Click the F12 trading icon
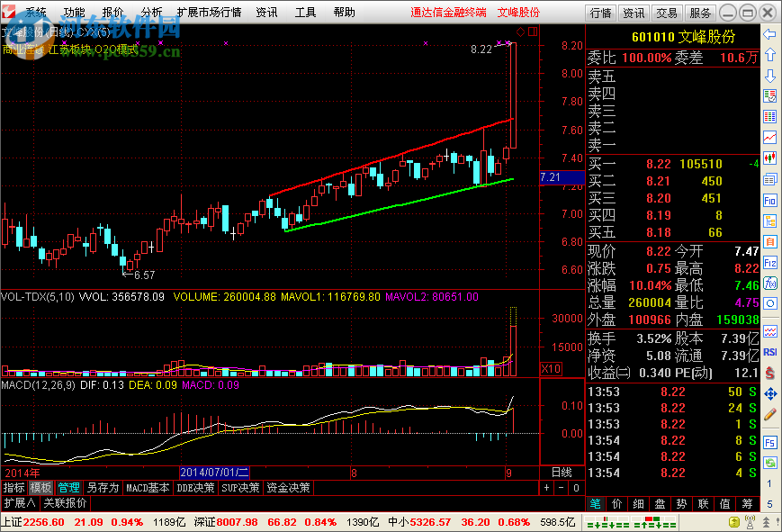782x532 pixels. click(770, 263)
